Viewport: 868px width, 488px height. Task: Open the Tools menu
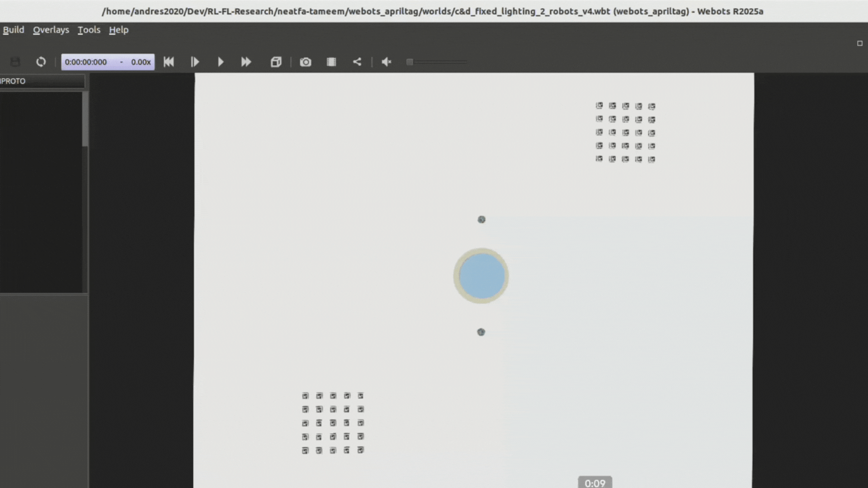[89, 30]
